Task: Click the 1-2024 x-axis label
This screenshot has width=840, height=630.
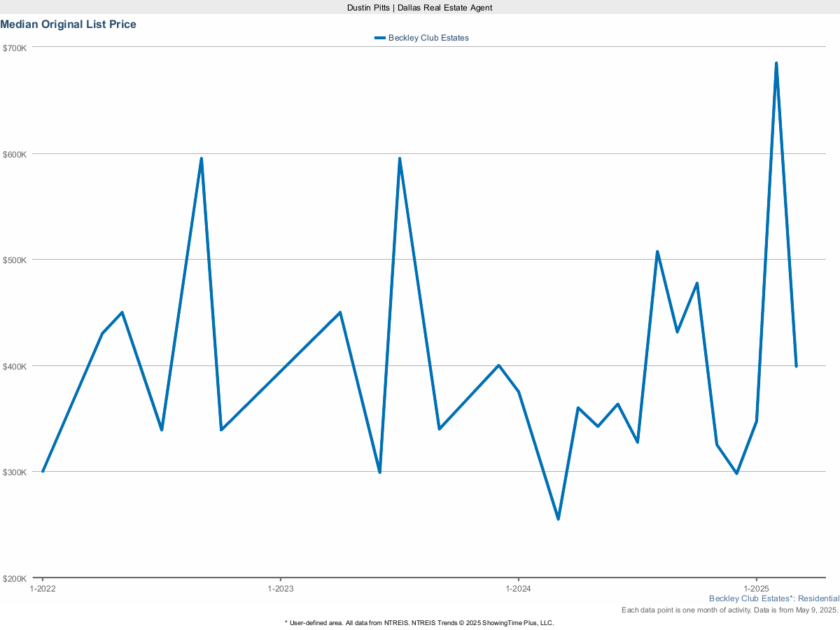Action: [x=518, y=589]
